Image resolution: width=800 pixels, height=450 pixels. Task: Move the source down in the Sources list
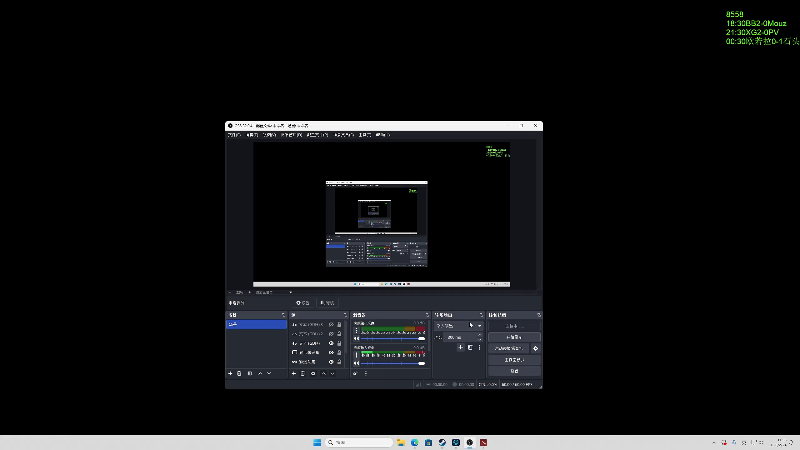pyautogui.click(x=333, y=373)
